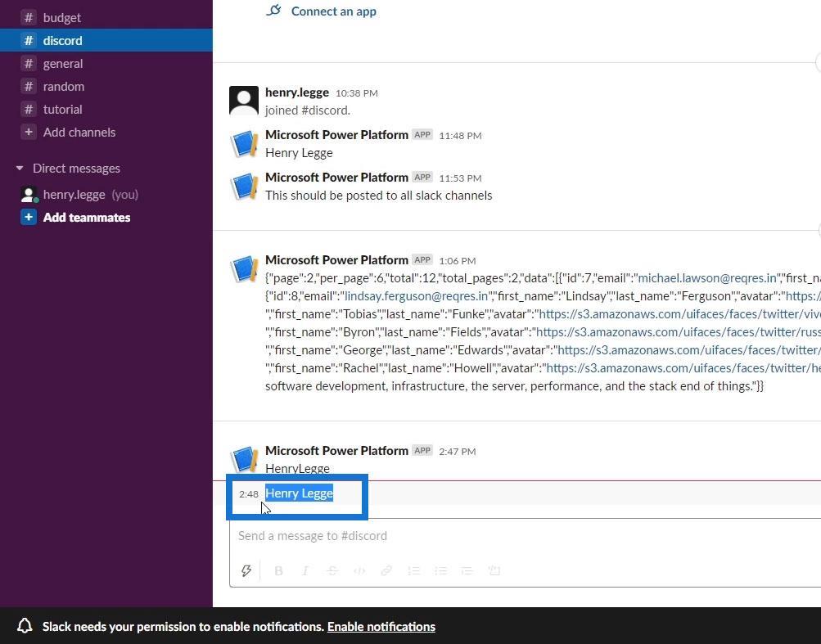Screen dimensions: 821x644
Task: Click the 'software development, infrastructure' message line
Action: [x=514, y=386]
